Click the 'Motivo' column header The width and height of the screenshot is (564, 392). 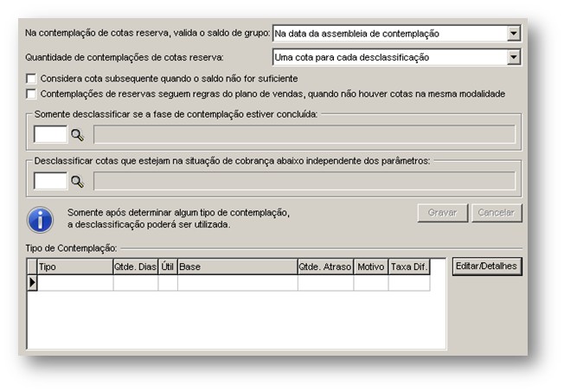click(371, 267)
